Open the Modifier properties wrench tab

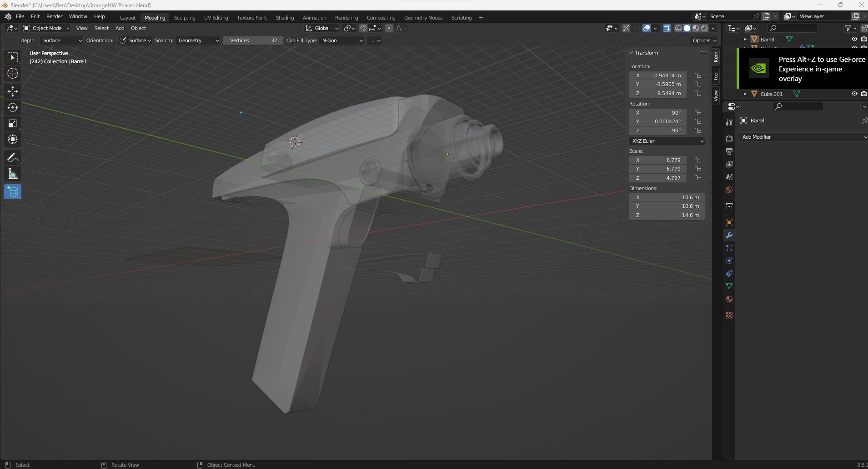coord(729,235)
